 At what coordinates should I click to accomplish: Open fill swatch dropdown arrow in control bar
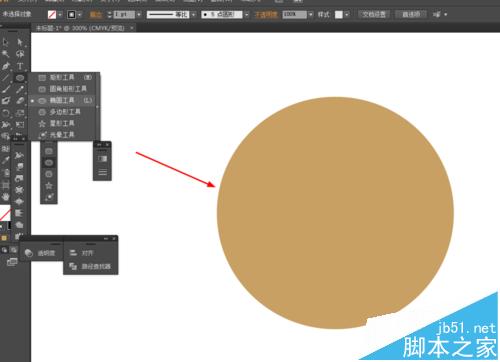click(60, 15)
